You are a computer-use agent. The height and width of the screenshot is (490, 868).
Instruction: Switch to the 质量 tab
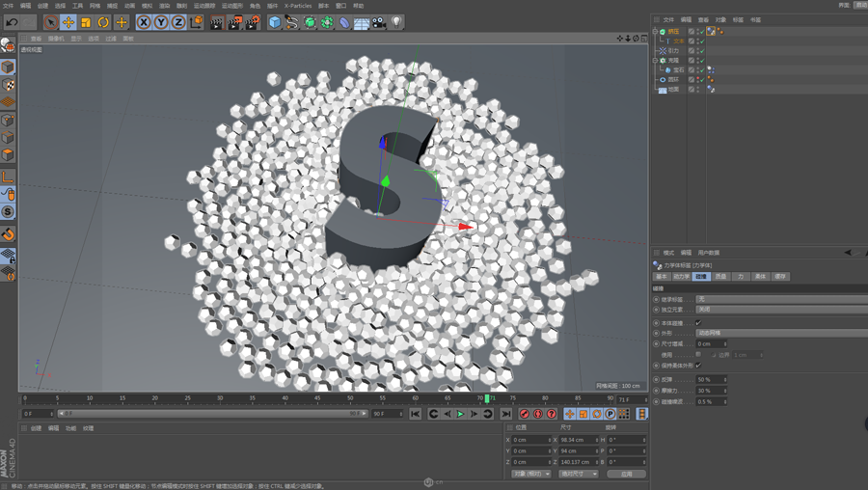720,276
